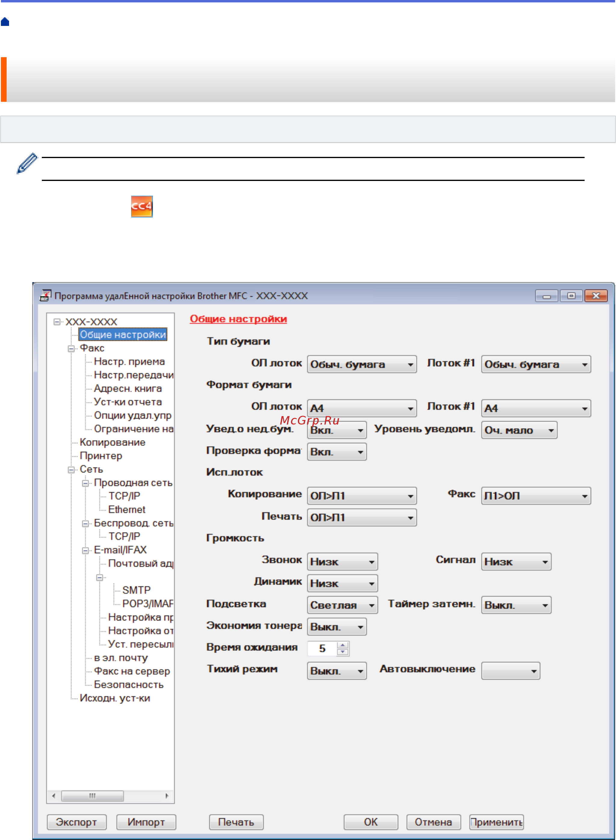This screenshot has width=616, height=840.
Task: Open Уровень уведомл. dropdown
Action: click(519, 430)
